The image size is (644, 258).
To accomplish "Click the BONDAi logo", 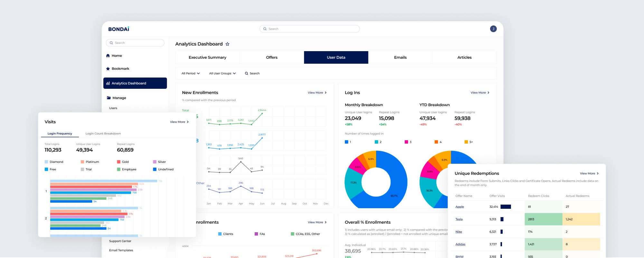I will 118,29.
